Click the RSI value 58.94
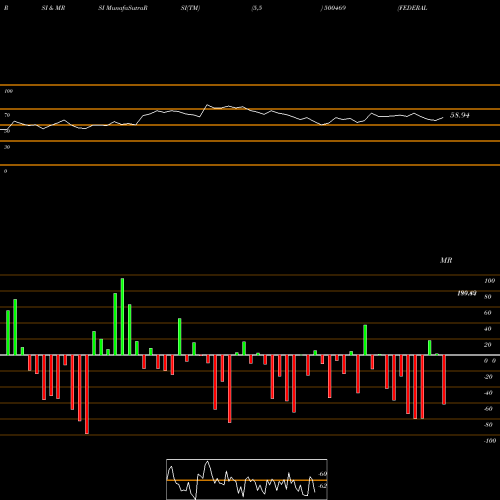500x500 pixels. point(460,115)
